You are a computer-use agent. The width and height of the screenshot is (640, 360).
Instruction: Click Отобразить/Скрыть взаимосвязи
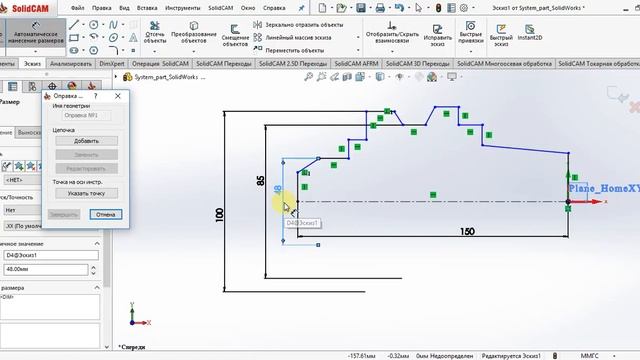392,31
